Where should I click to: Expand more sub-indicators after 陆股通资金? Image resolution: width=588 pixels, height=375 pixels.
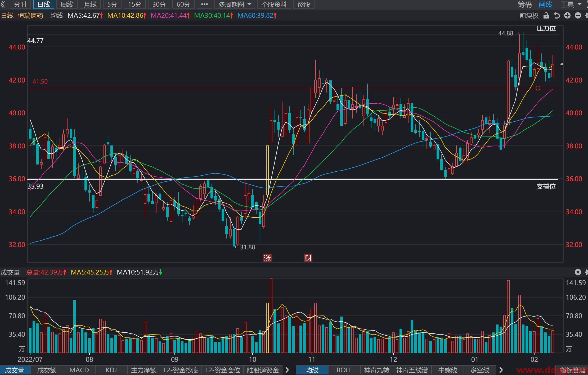[x=287, y=370]
